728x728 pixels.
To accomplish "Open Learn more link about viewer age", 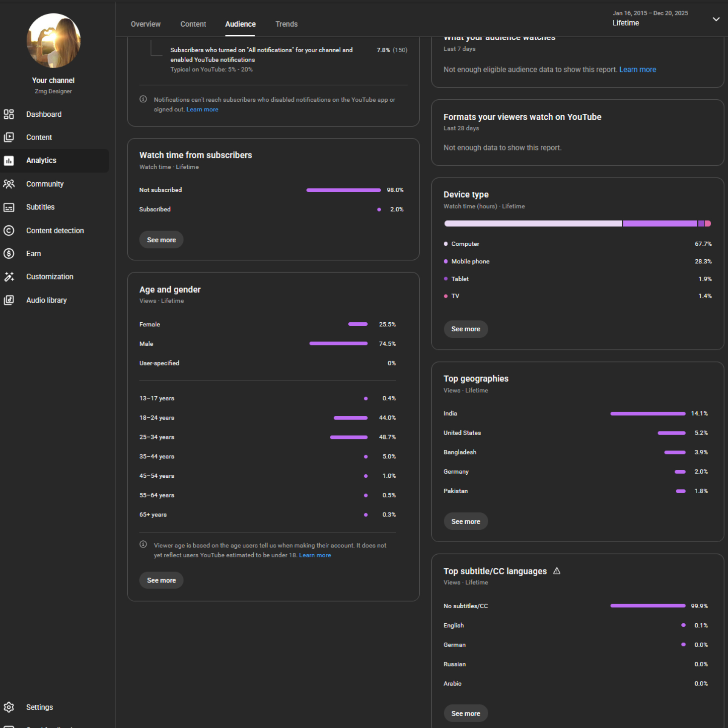I will point(315,555).
